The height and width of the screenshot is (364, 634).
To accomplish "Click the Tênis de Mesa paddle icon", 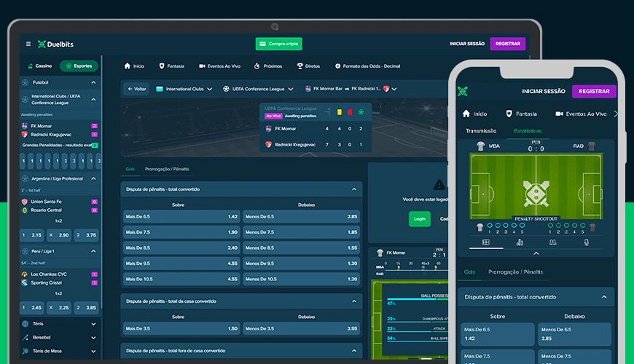I will (x=26, y=351).
